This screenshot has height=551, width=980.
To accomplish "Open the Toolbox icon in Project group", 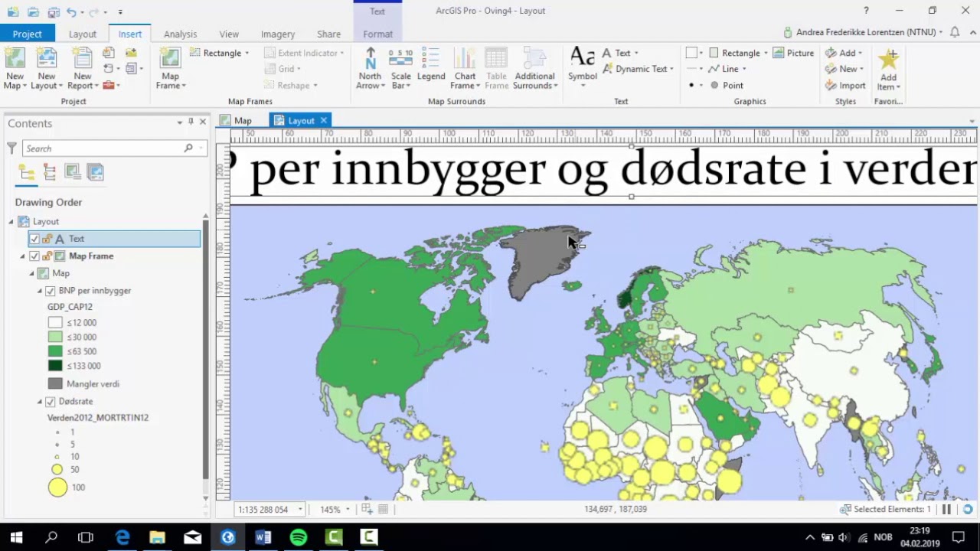I will point(109,85).
